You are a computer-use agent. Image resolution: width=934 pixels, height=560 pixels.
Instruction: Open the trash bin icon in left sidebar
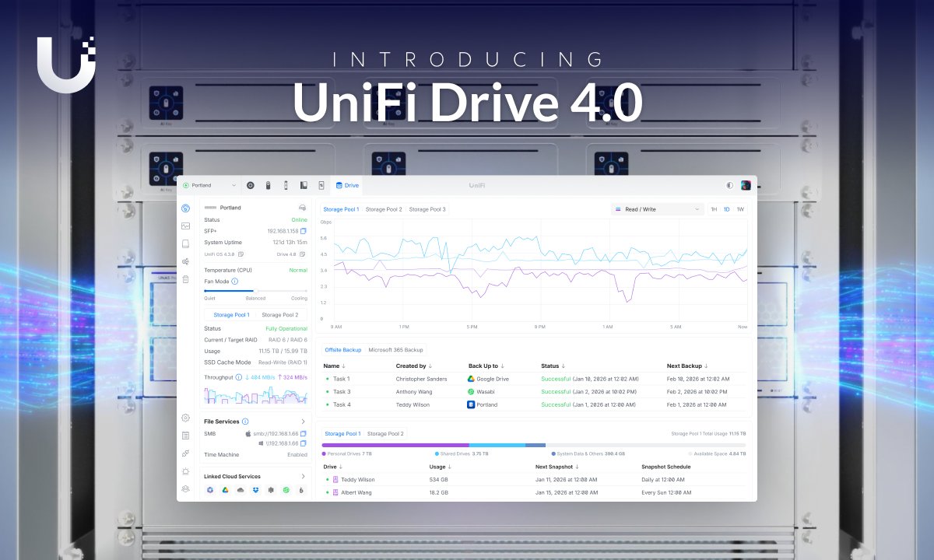[185, 278]
